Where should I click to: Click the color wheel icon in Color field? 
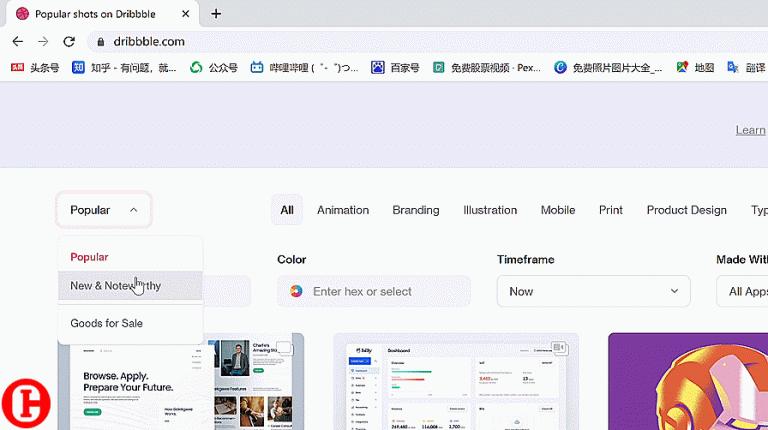tap(296, 291)
